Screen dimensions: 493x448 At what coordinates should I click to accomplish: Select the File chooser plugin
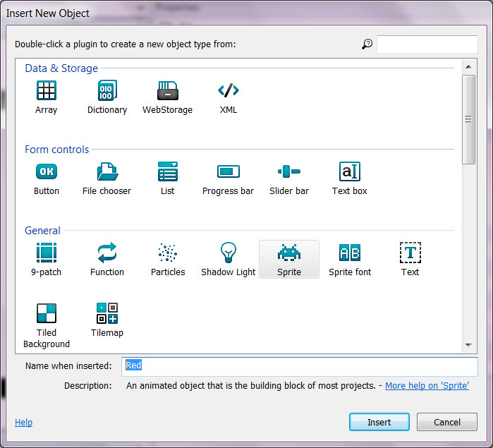(107, 172)
